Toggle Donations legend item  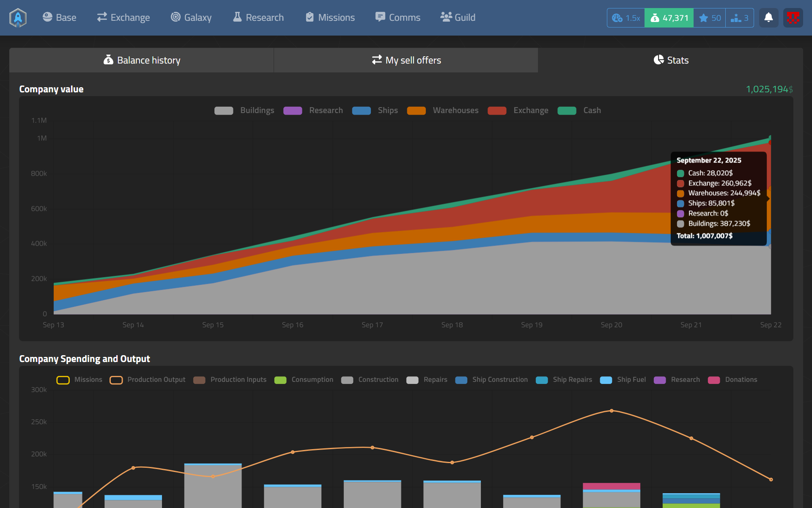point(732,380)
